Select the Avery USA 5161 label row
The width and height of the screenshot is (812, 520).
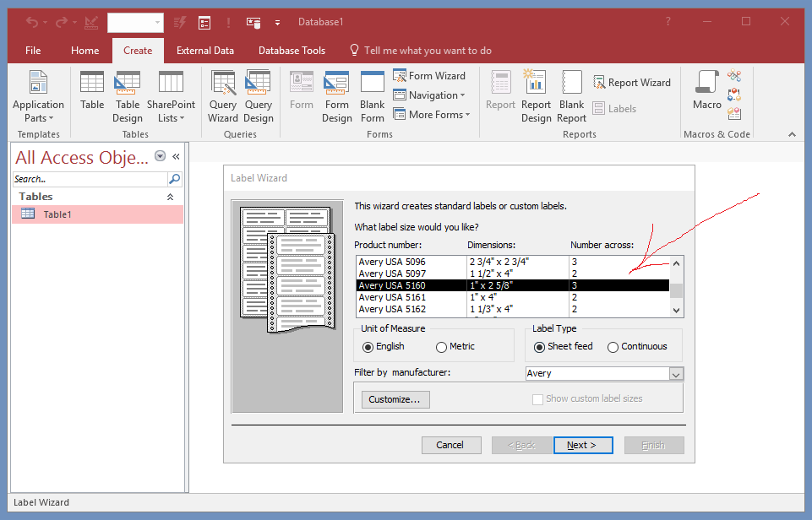(513, 297)
